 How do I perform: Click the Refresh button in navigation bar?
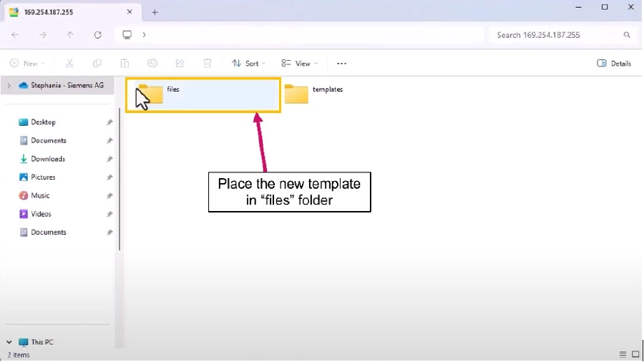[97, 35]
